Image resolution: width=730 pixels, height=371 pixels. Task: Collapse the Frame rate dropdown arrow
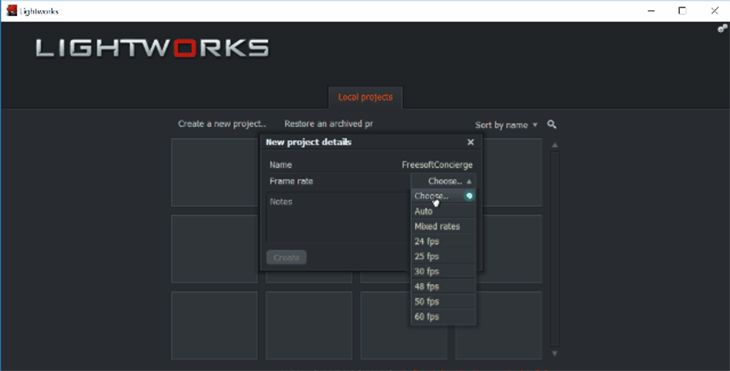click(469, 182)
